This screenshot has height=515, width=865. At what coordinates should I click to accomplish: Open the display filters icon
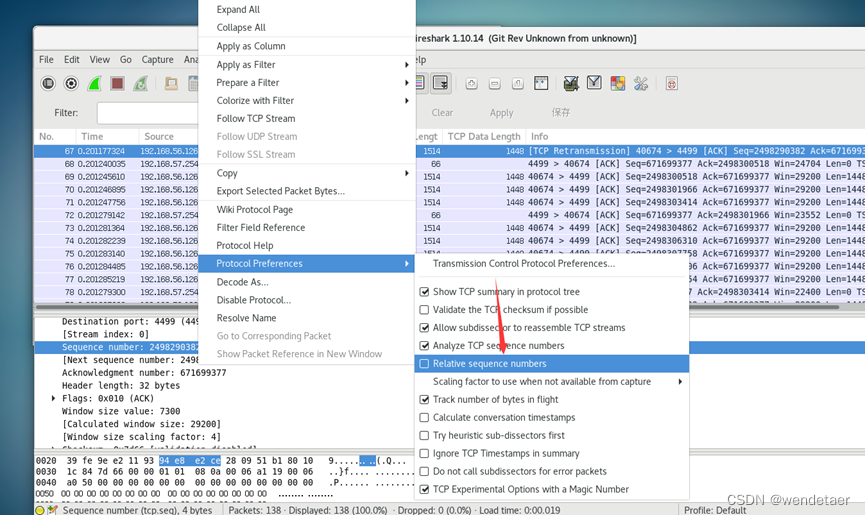[x=594, y=83]
